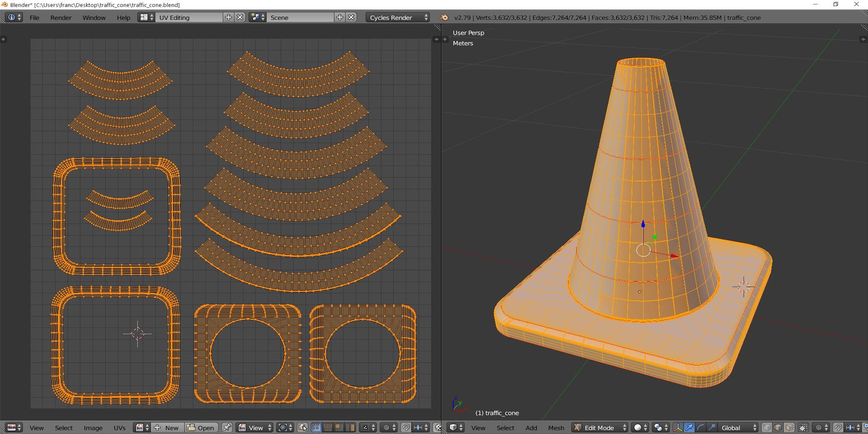Enable the translate manipulator arrow

point(689,427)
